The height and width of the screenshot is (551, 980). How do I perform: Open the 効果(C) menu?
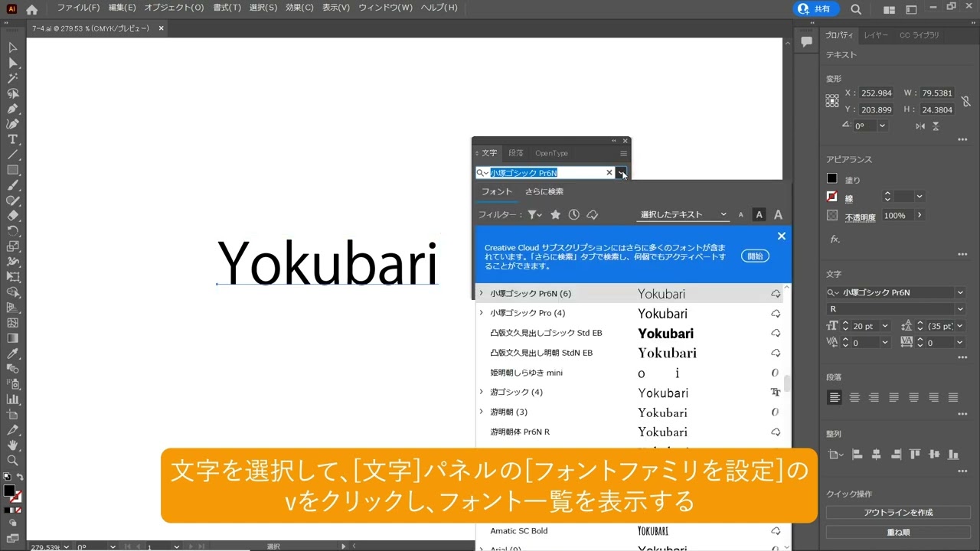click(x=299, y=8)
